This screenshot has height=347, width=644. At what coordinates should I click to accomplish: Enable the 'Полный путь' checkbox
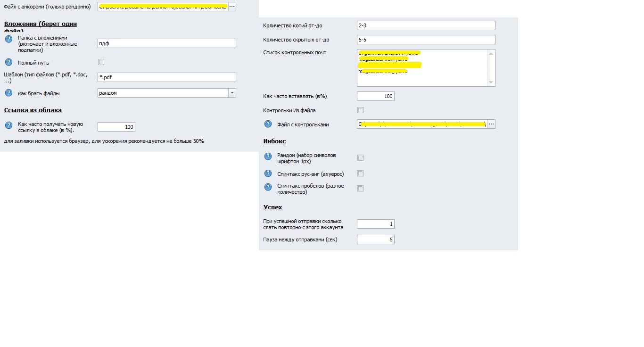(101, 62)
